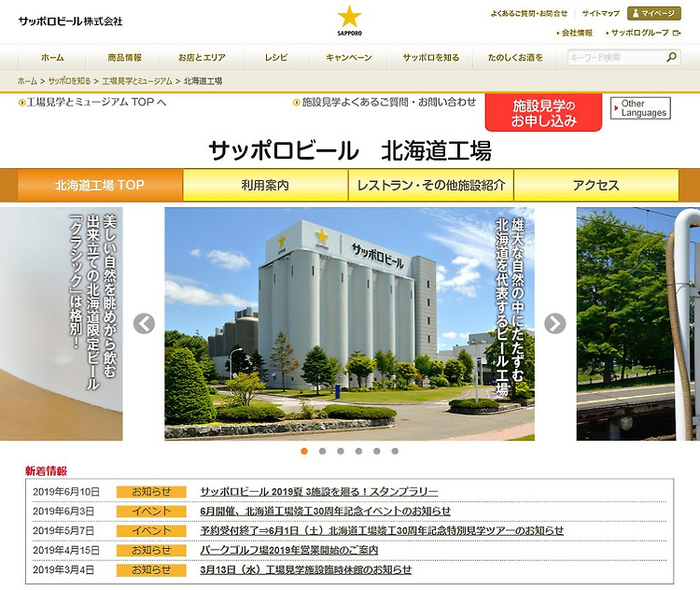Open 商品情報 navigation item

[124, 58]
